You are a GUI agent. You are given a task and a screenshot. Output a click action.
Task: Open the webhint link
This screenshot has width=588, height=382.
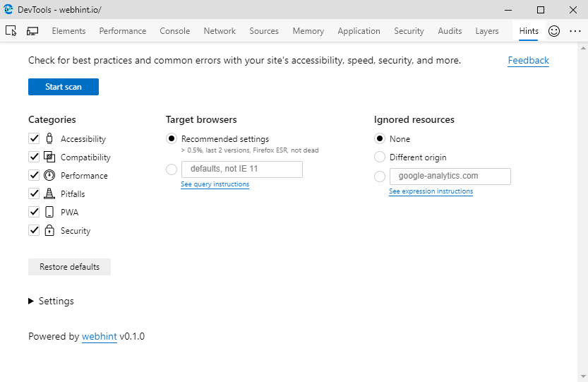100,336
